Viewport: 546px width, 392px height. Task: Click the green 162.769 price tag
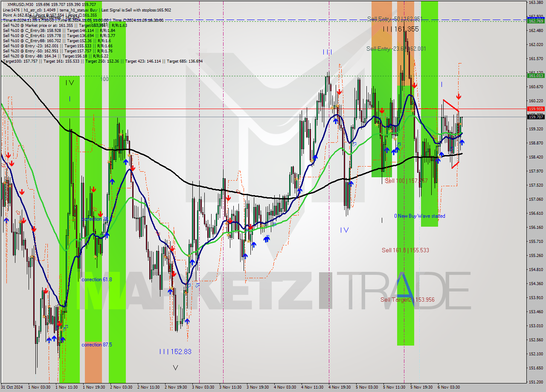[x=536, y=21]
